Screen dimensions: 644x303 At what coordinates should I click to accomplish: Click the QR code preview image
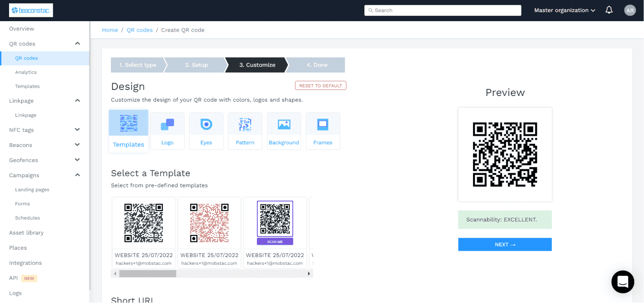point(505,155)
